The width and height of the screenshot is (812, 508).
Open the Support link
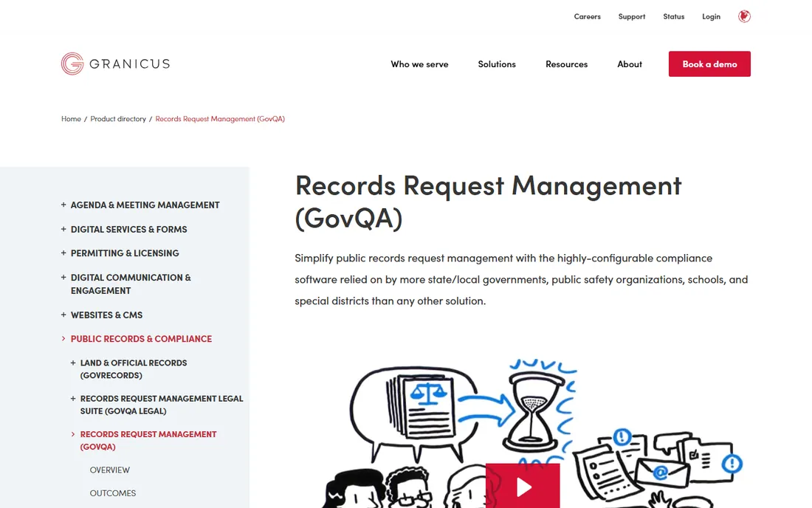pos(632,16)
